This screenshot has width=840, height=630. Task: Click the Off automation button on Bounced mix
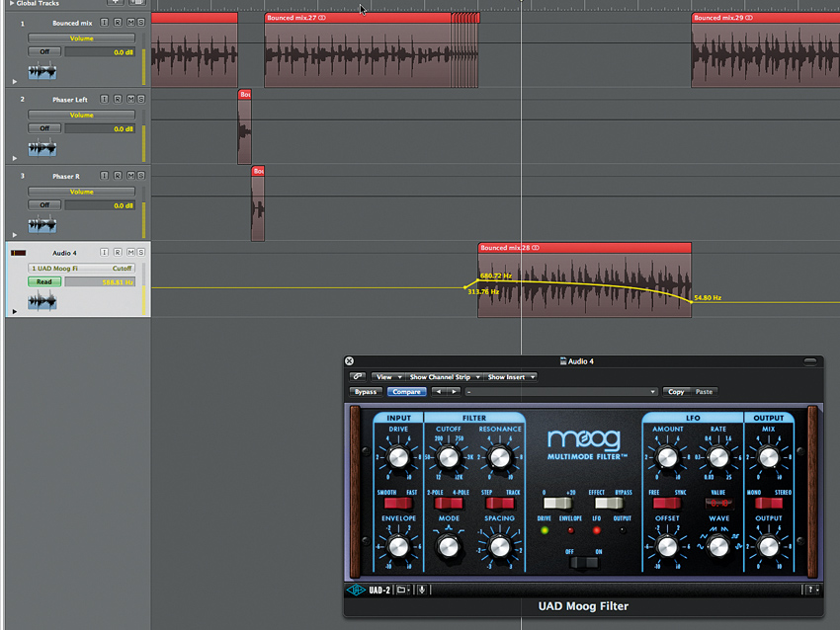[44, 52]
